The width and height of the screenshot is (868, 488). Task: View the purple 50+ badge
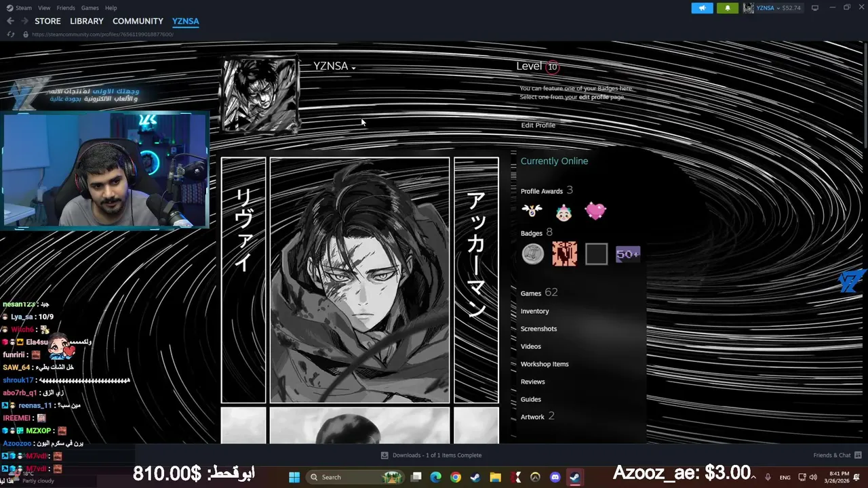click(627, 253)
